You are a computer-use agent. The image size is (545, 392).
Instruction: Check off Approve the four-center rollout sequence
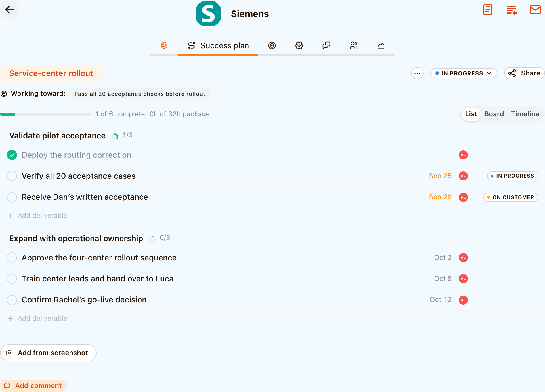point(12,258)
